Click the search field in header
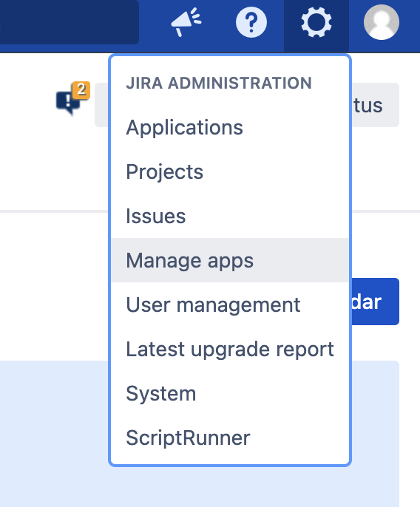 click(70, 22)
